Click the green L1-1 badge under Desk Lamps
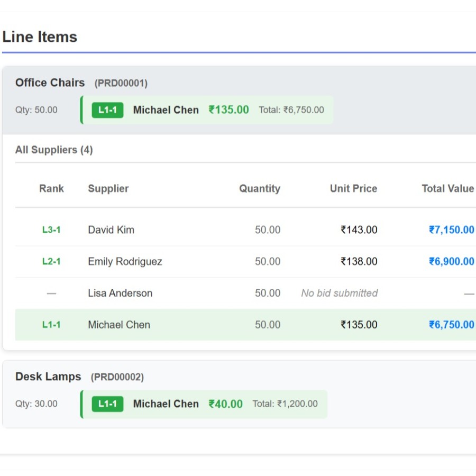The width and height of the screenshot is (476, 476). point(107,404)
